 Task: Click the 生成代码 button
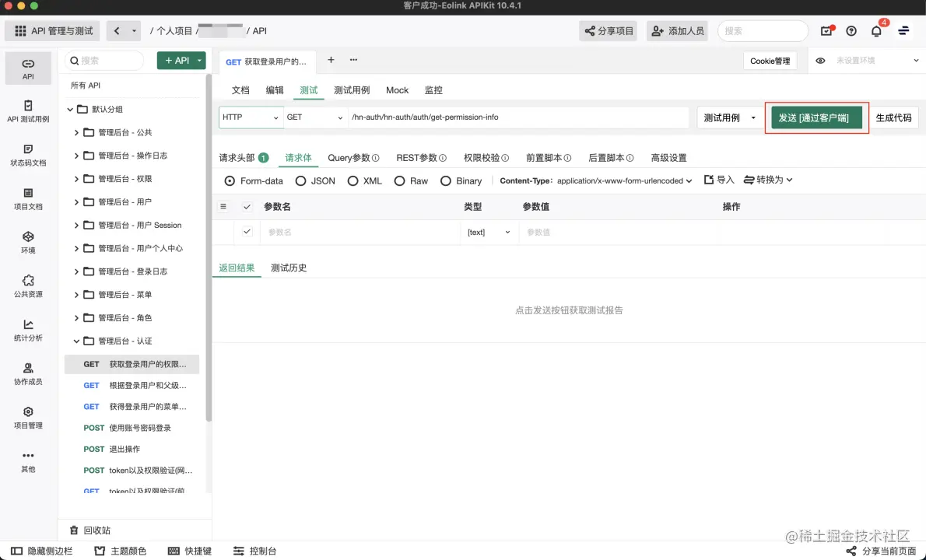[x=893, y=117]
